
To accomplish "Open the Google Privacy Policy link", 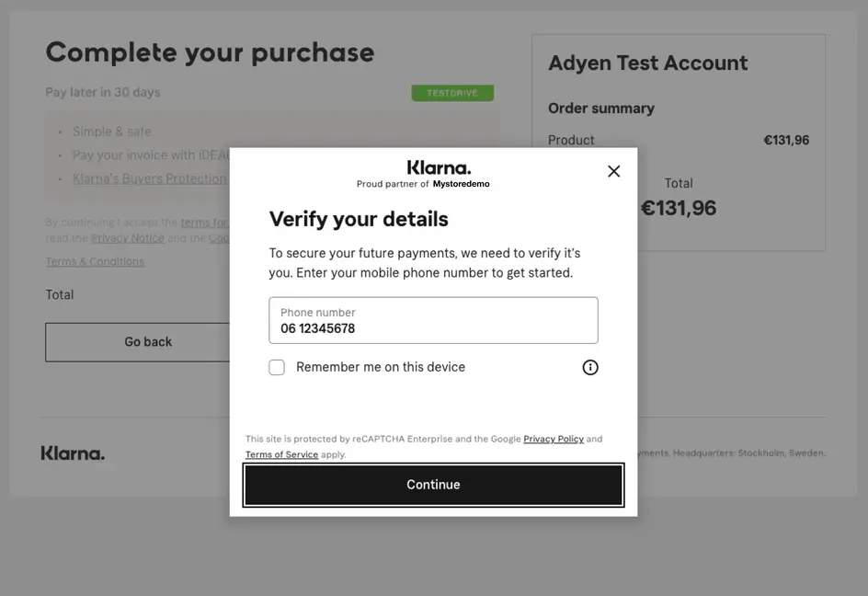I will (x=554, y=439).
